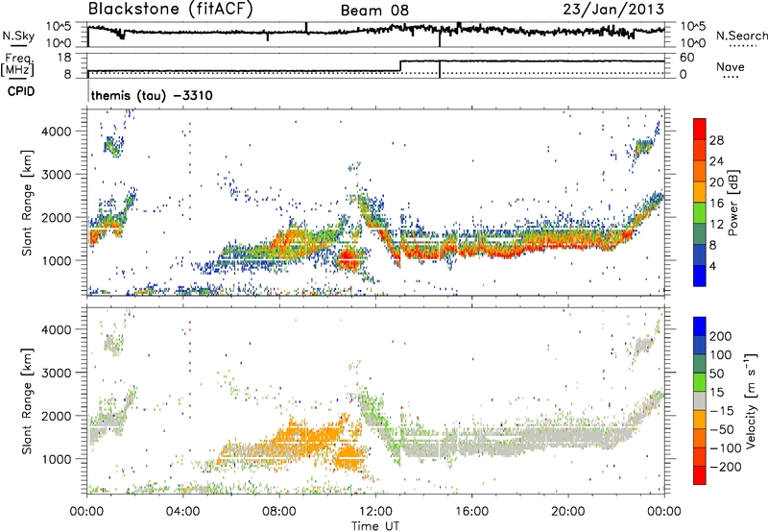Click the blue bottom segment of Power colorbar

[700, 276]
